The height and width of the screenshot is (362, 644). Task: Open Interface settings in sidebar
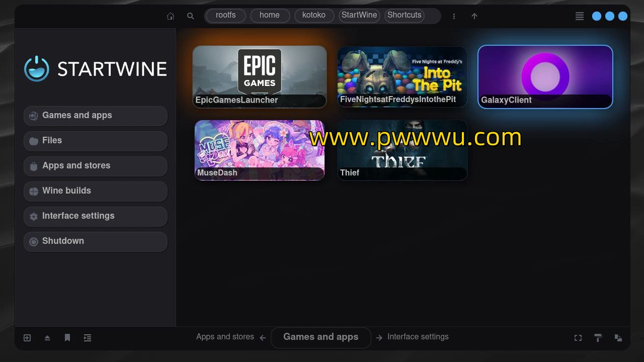tap(95, 216)
